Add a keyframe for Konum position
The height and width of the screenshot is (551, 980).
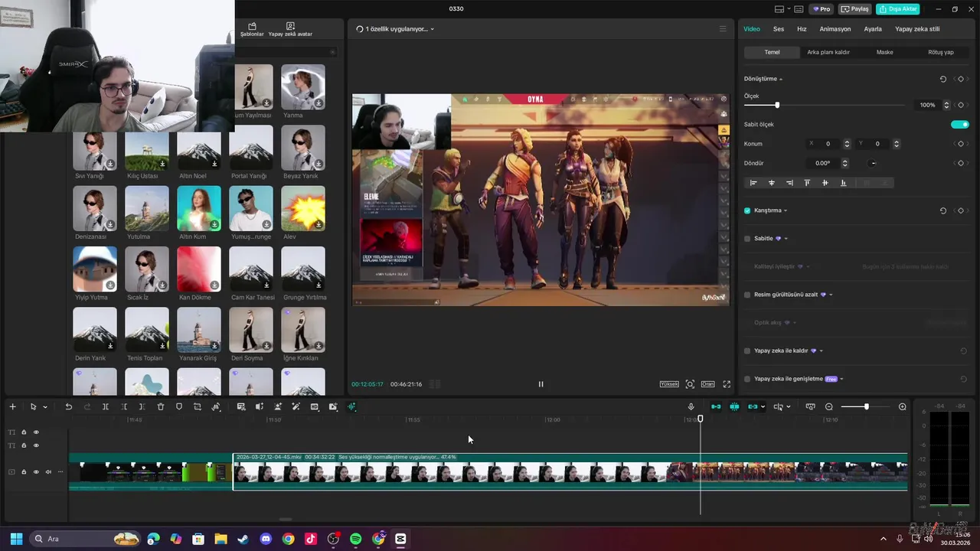(x=960, y=144)
